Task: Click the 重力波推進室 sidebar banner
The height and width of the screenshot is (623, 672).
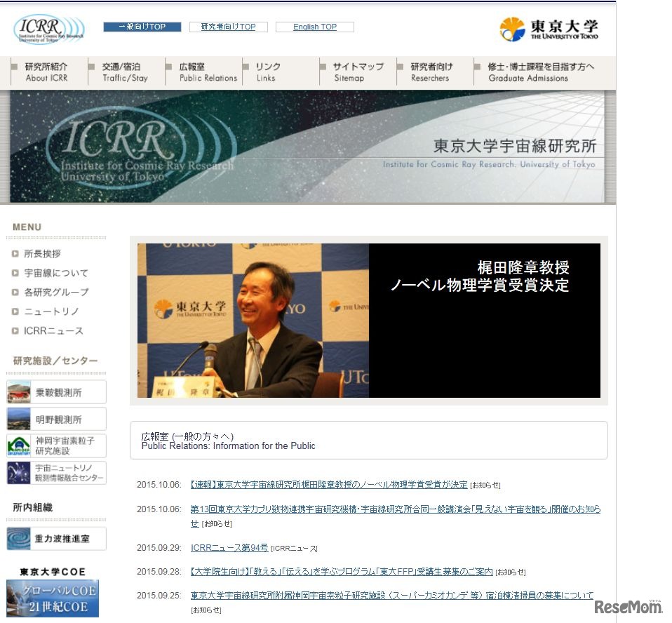Action: click(x=56, y=538)
